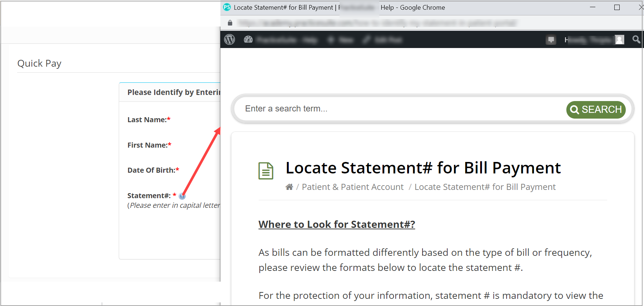The height and width of the screenshot is (306, 644).
Task: Maximize the Chrome help window
Action: (617, 7)
